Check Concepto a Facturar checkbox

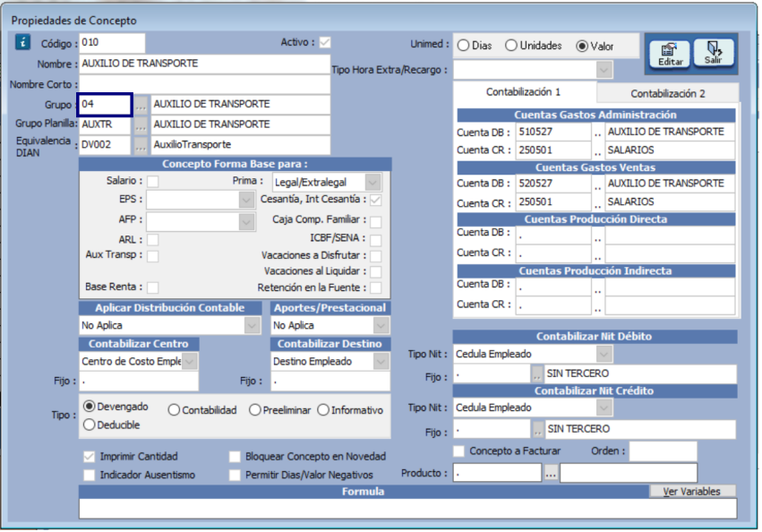pyautogui.click(x=458, y=450)
